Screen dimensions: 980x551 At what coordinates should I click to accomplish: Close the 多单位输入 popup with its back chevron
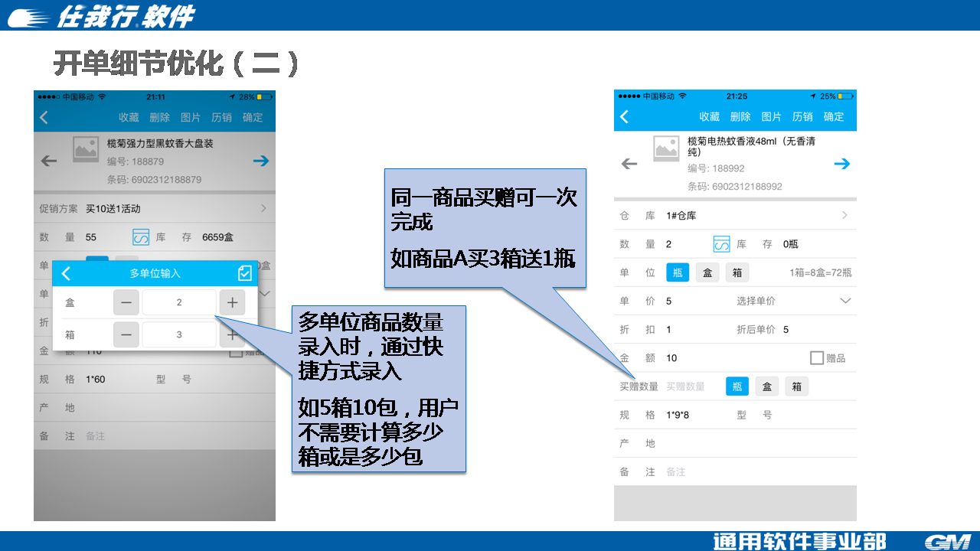[x=67, y=273]
